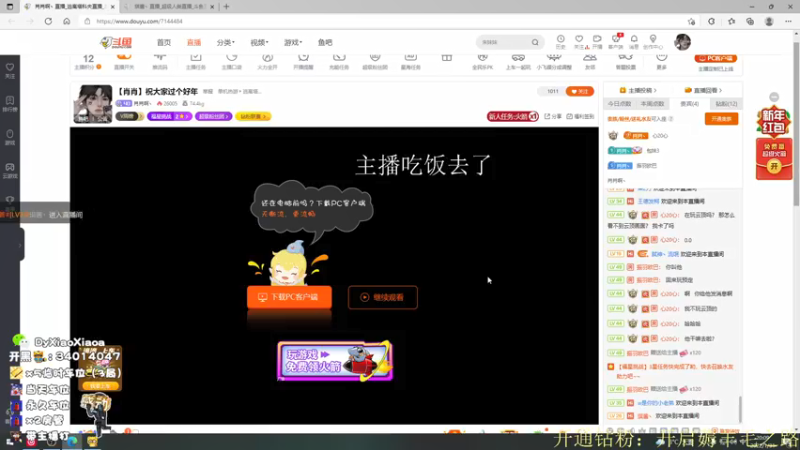Open browser collections icon

coord(750,21)
